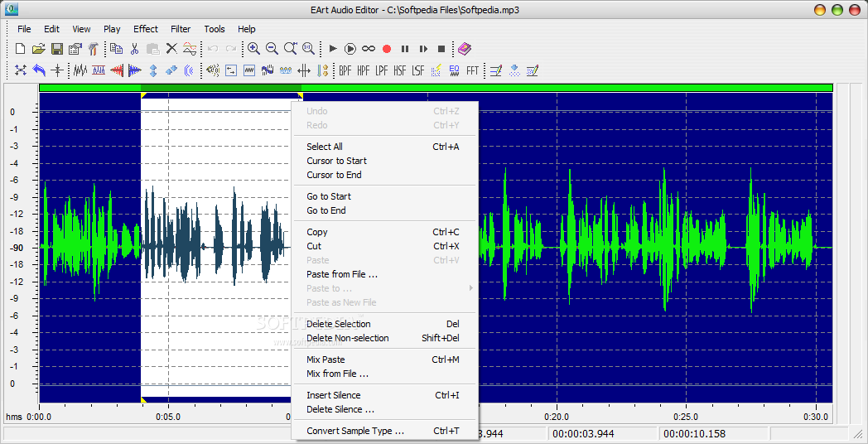Open the Tools menu
The image size is (868, 444).
[x=215, y=29]
